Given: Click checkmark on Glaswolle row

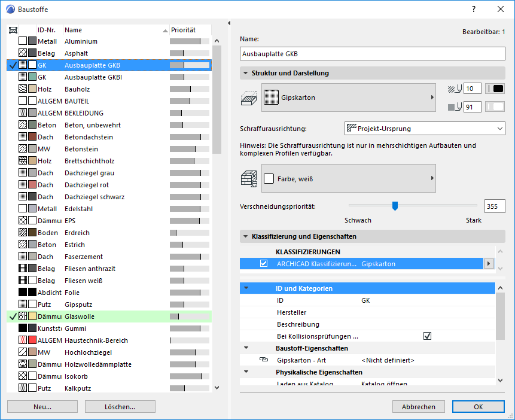Looking at the screenshot, I should point(13,316).
